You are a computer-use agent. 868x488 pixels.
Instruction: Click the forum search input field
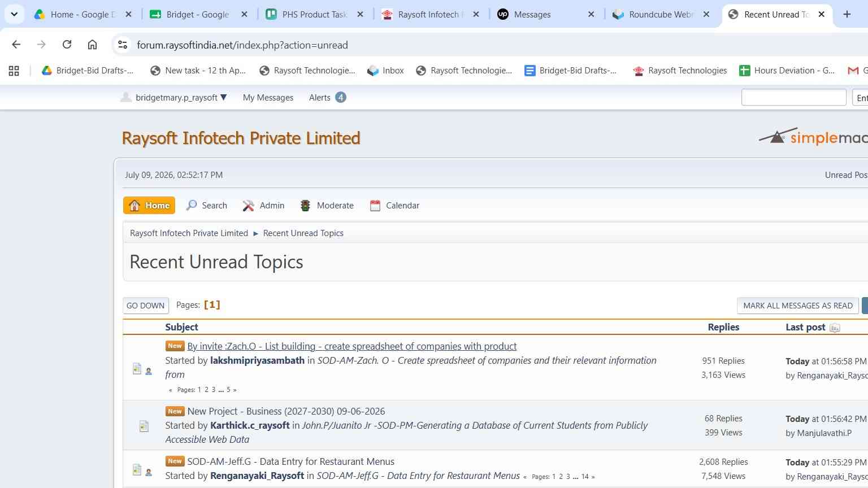tap(793, 98)
